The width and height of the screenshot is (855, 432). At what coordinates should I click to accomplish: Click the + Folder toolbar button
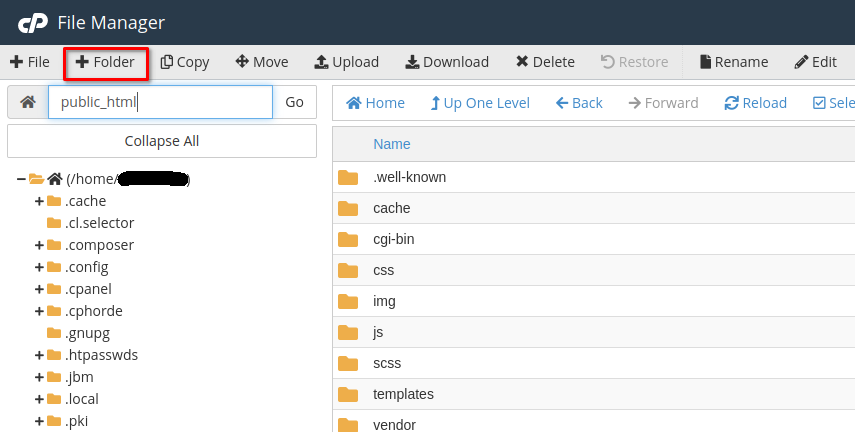105,62
